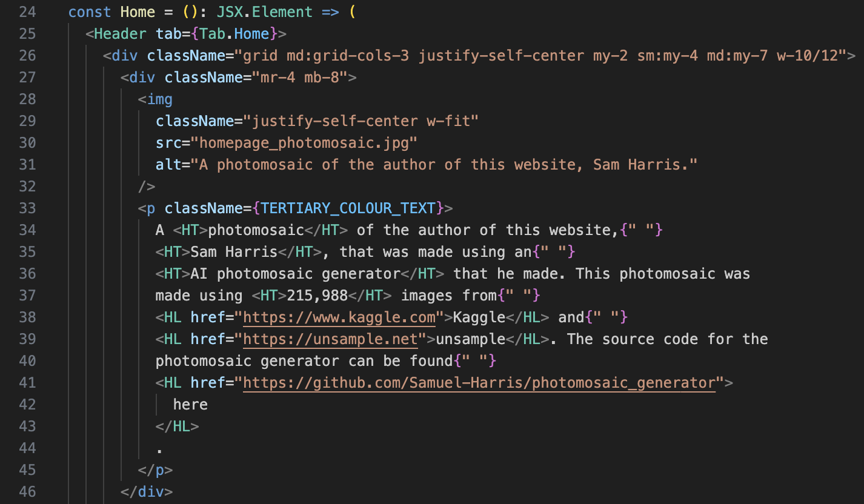Click the number '215,988'
Screen dimensions: 864x504
point(317,295)
